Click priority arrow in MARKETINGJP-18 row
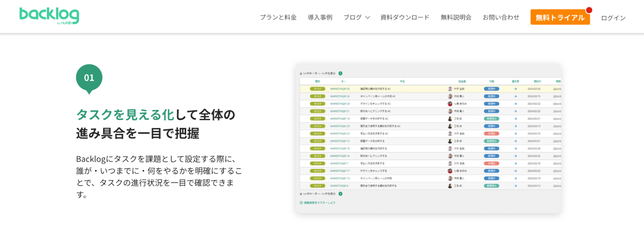The image size is (644, 241). pyautogui.click(x=515, y=149)
